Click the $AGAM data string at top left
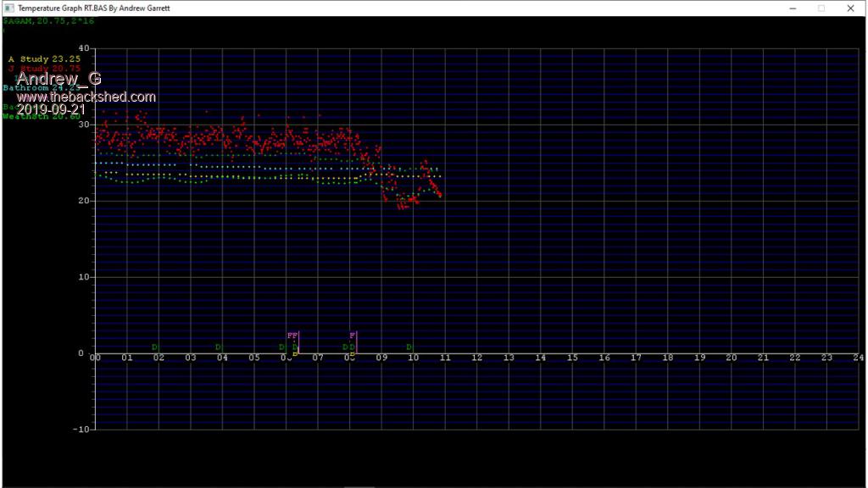Viewport: 868px width, 488px height. tap(48, 20)
